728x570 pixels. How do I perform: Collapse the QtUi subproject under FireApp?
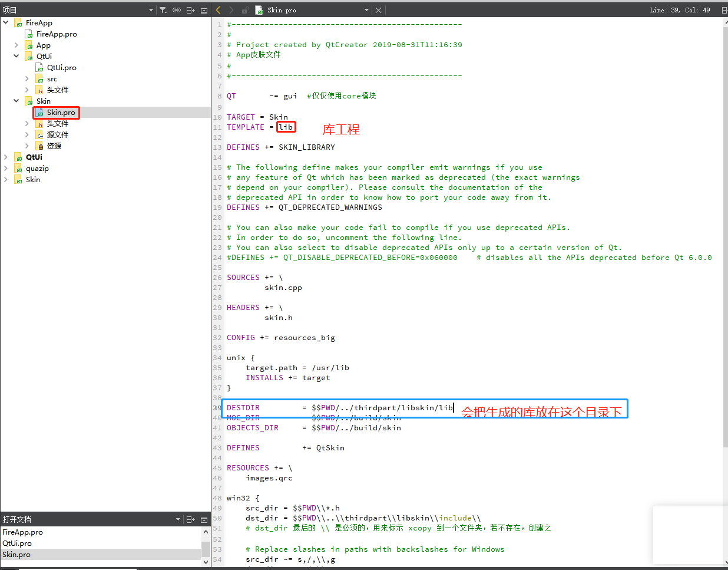pos(16,56)
